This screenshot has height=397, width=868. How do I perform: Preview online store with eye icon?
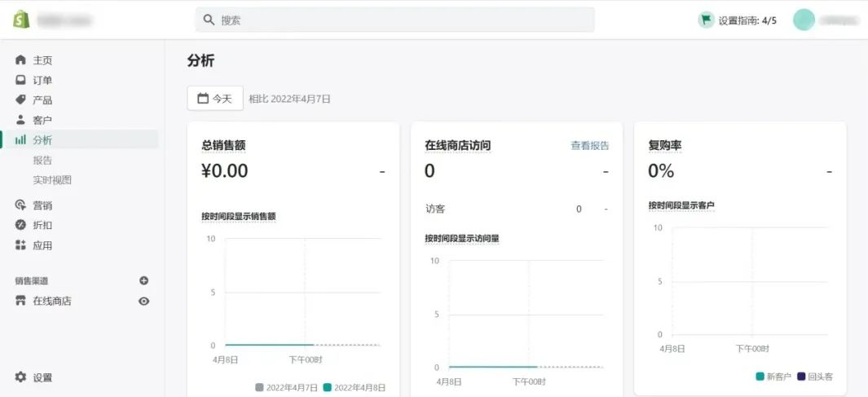[x=144, y=301]
